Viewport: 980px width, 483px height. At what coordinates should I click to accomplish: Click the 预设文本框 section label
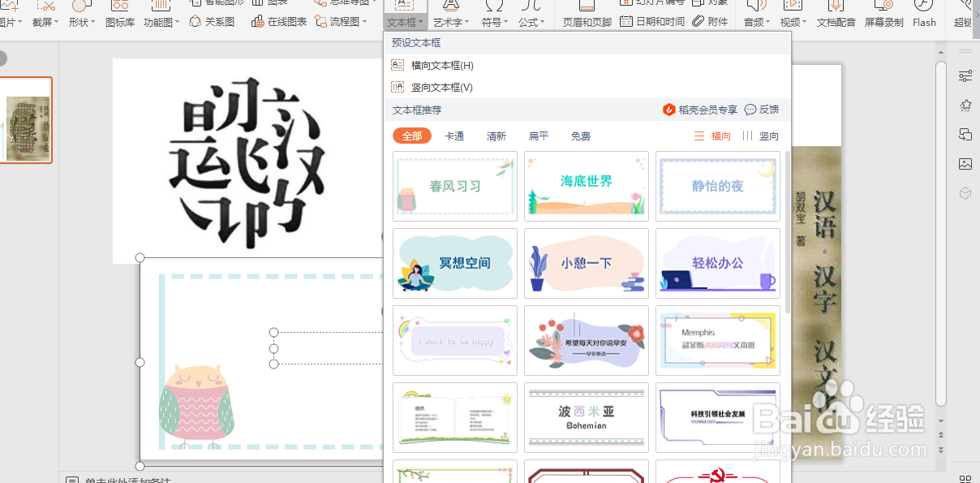click(417, 42)
